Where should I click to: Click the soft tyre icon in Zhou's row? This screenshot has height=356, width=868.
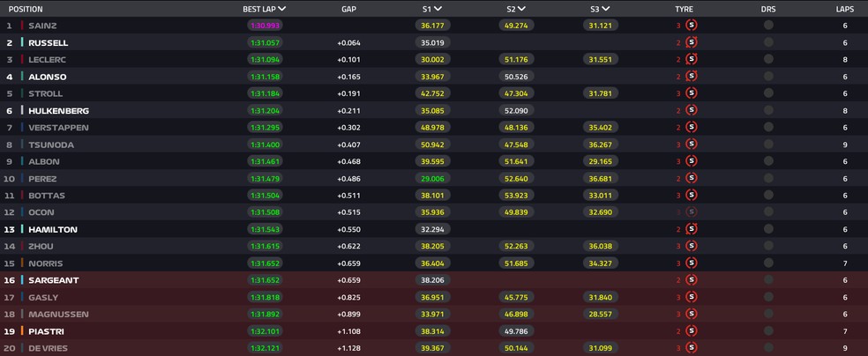692,246
